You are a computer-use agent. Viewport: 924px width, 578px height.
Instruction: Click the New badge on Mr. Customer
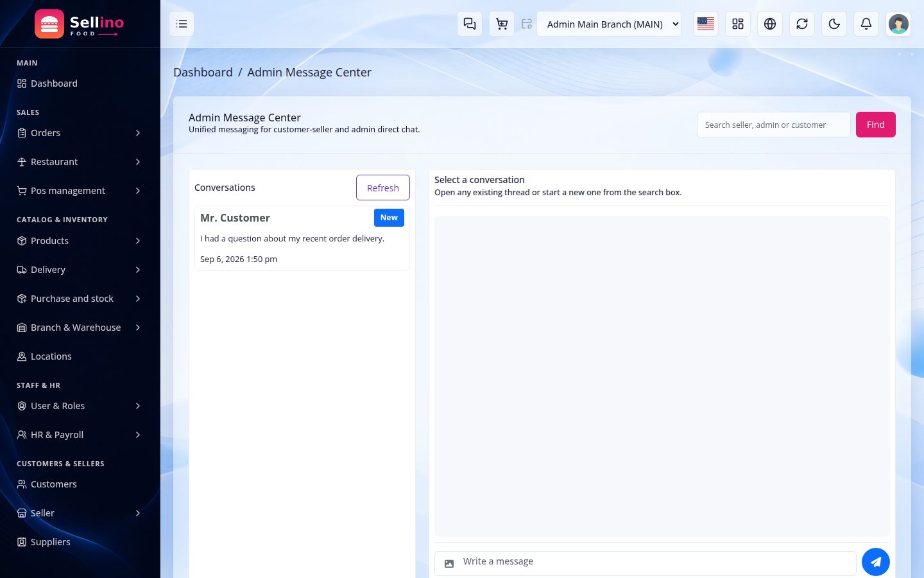(x=389, y=218)
